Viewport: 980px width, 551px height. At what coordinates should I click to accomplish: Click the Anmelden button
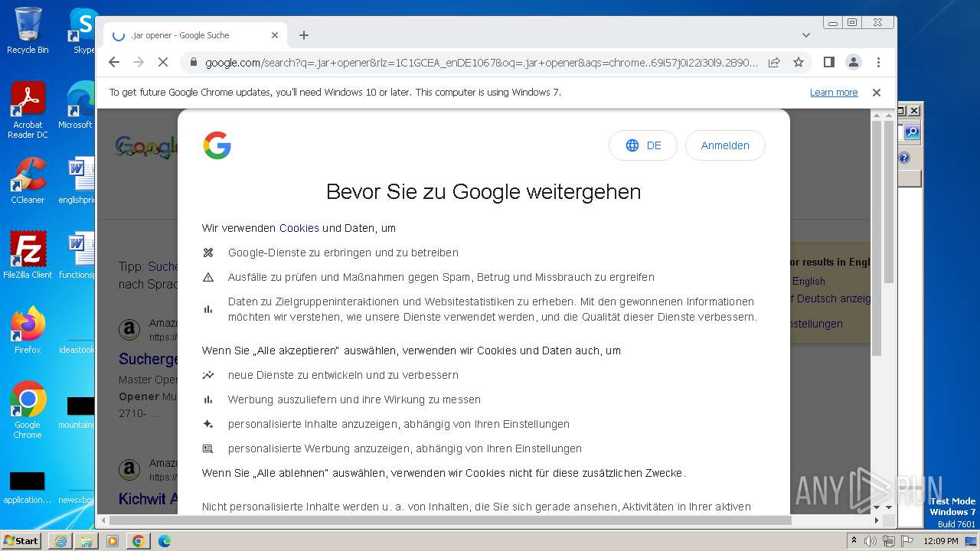[x=725, y=145]
